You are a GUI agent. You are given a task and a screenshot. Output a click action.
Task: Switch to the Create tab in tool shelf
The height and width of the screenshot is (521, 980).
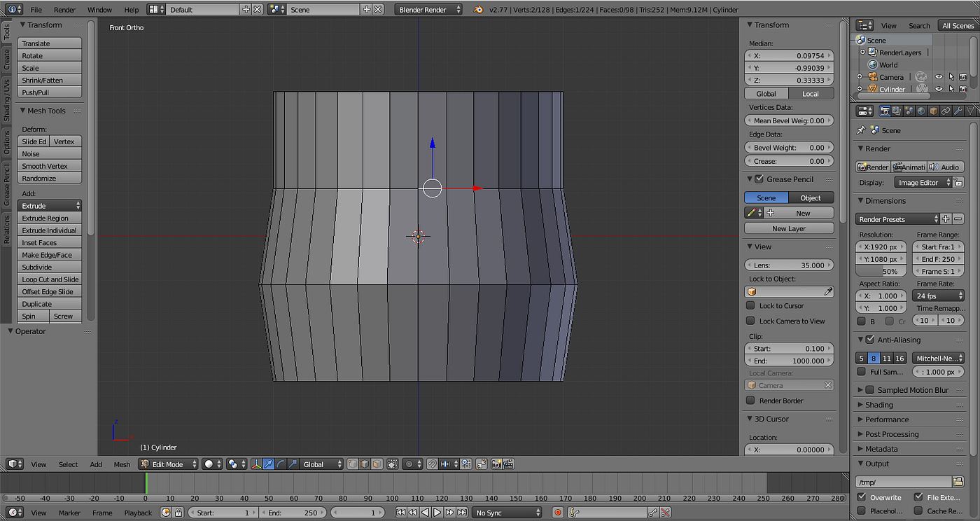6,60
